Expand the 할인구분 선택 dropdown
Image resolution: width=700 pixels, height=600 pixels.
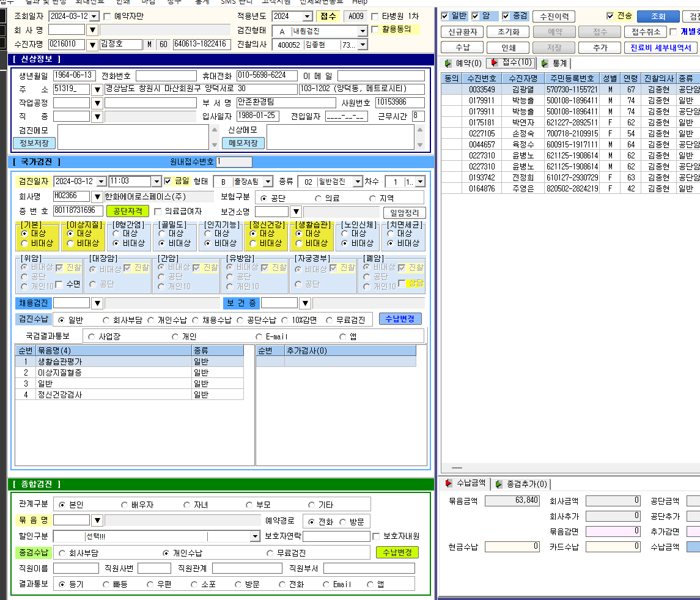255,536
